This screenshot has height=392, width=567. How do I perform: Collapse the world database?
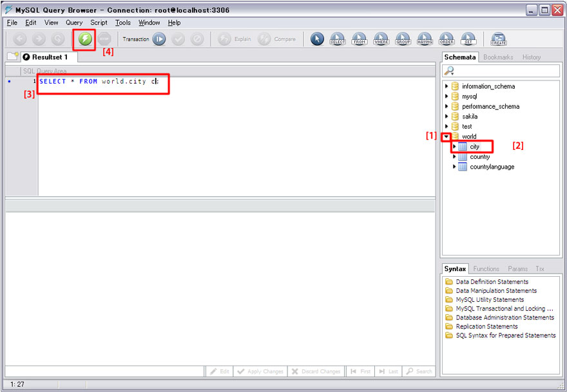(x=447, y=136)
